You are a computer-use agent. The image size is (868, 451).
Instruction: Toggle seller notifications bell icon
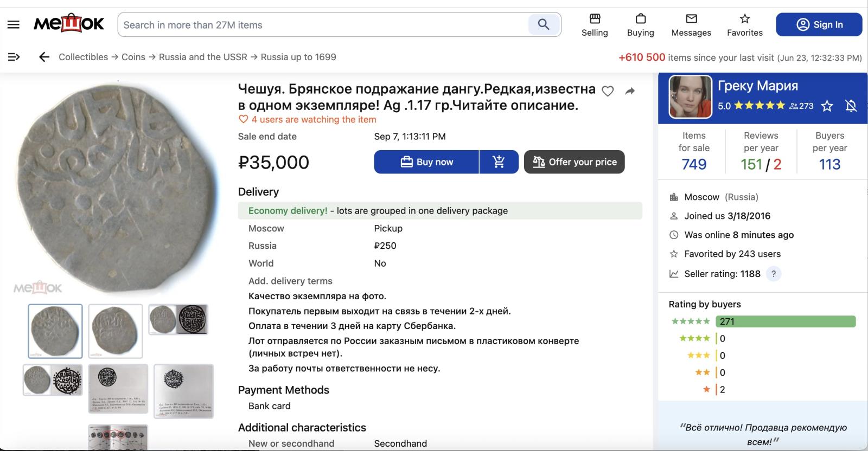click(851, 106)
